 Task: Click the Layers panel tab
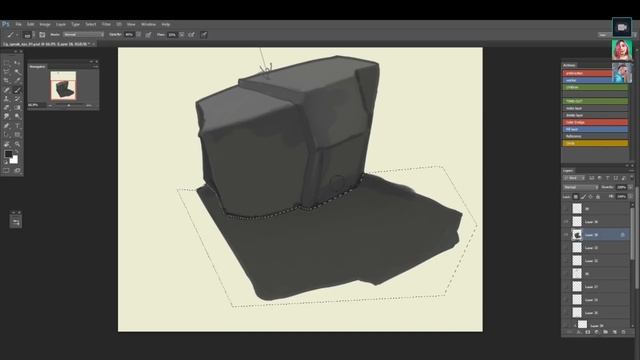point(568,171)
